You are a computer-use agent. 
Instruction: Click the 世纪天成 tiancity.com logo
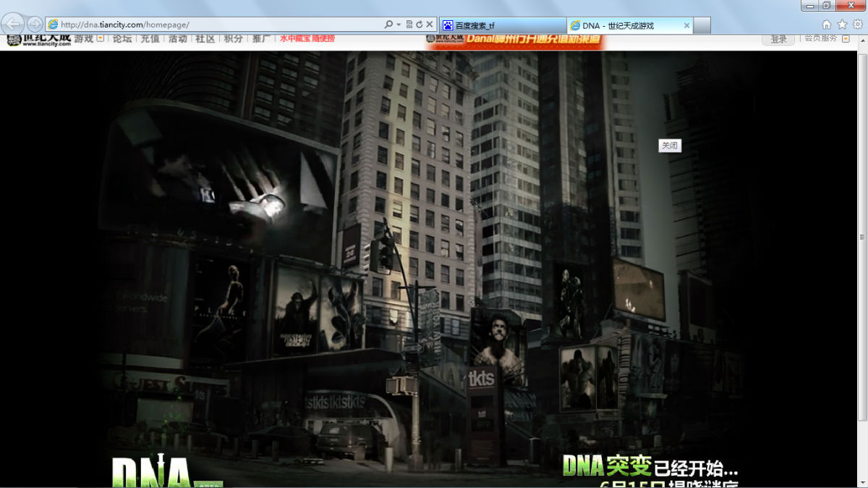[x=39, y=40]
